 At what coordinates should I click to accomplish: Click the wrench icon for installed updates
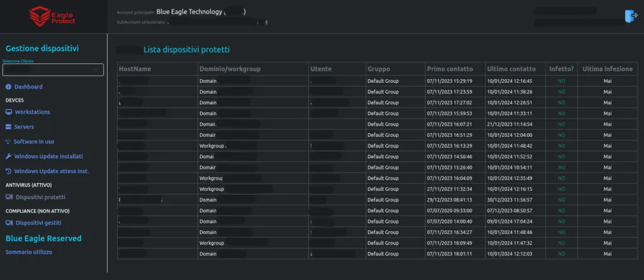pyautogui.click(x=8, y=156)
